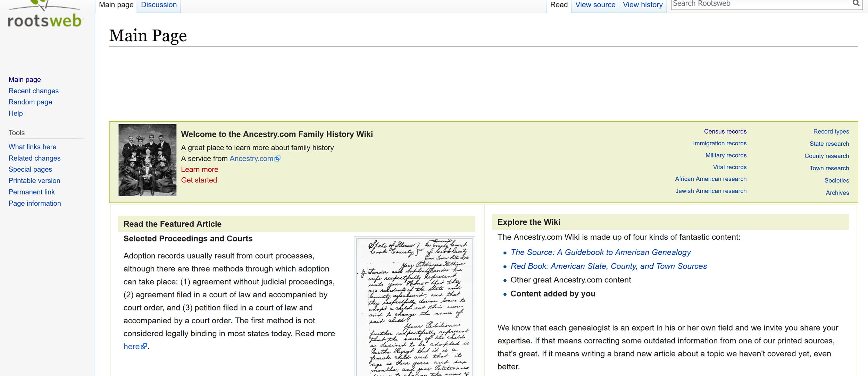Open Printable version link

point(34,181)
